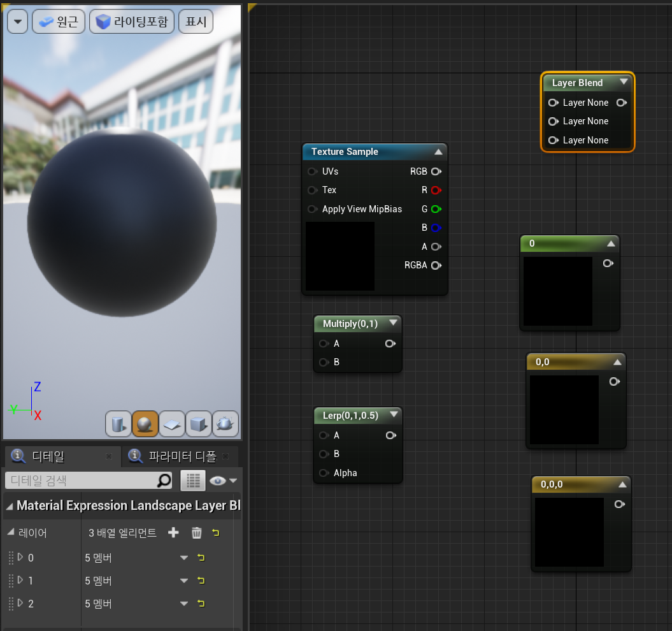Screen dimensions: 672x631
Task: Click Texture Sample A output pin
Action: (436, 247)
